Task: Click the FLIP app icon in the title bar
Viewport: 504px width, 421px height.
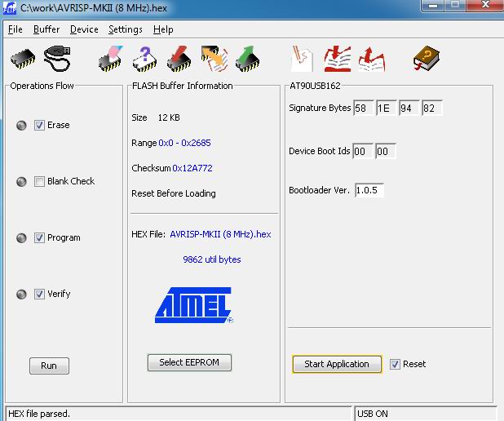Action: tap(10, 7)
